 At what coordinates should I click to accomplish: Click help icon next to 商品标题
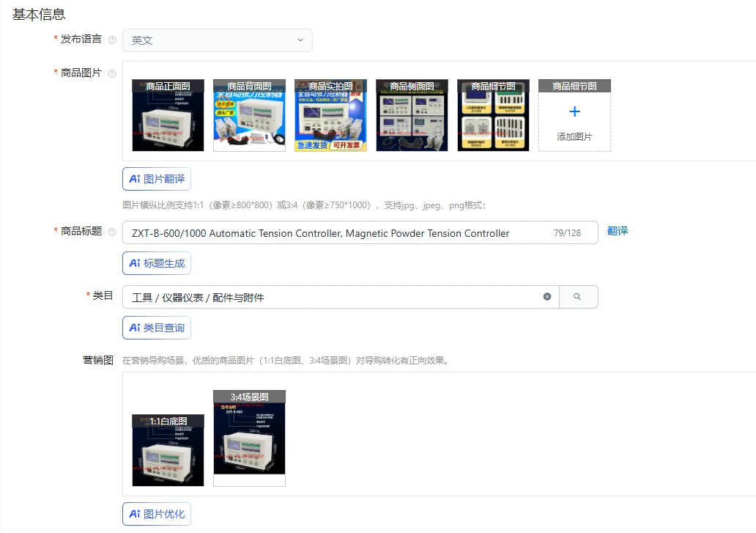(x=112, y=232)
